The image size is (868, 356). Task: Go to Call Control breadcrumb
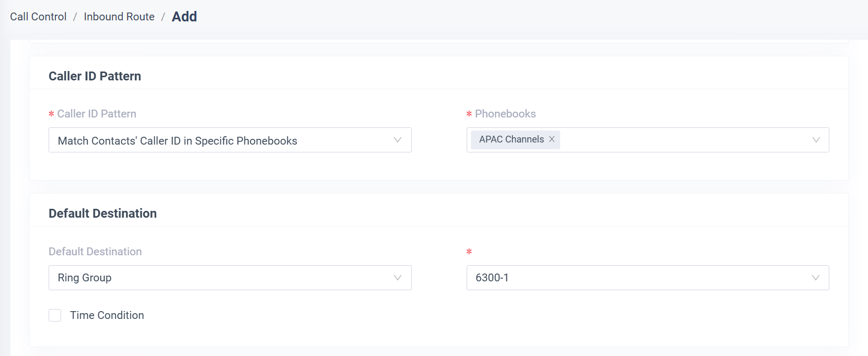pyautogui.click(x=38, y=17)
